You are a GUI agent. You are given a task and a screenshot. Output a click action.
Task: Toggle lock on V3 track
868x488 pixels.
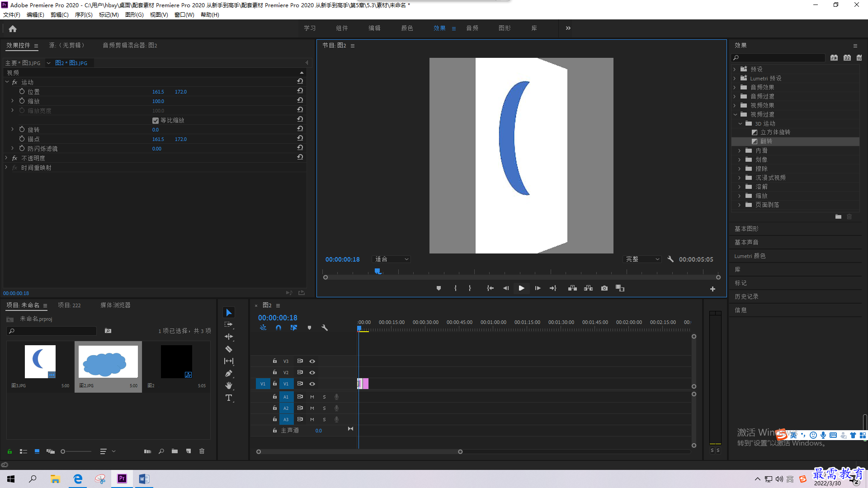click(274, 361)
